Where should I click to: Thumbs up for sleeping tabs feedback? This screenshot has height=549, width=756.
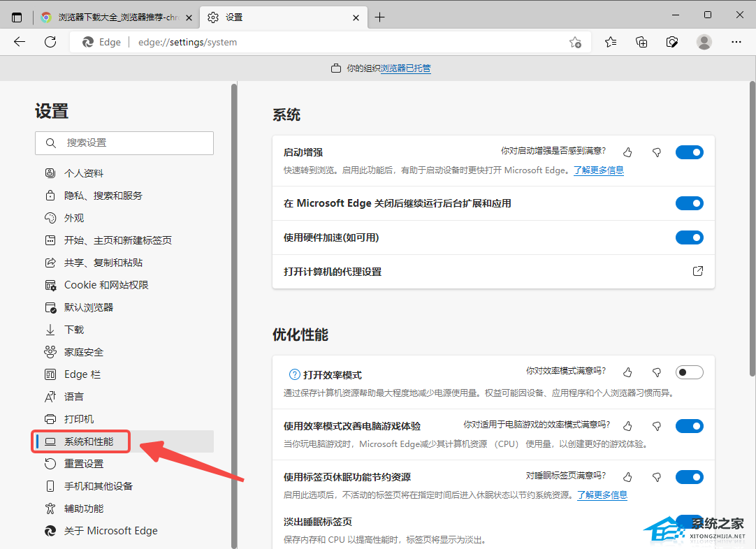pos(627,477)
